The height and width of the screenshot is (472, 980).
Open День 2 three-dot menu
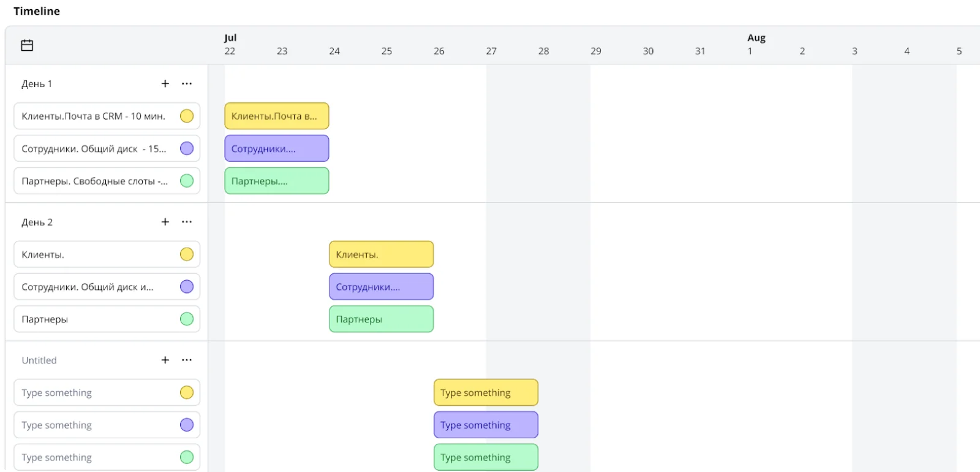pyautogui.click(x=187, y=222)
